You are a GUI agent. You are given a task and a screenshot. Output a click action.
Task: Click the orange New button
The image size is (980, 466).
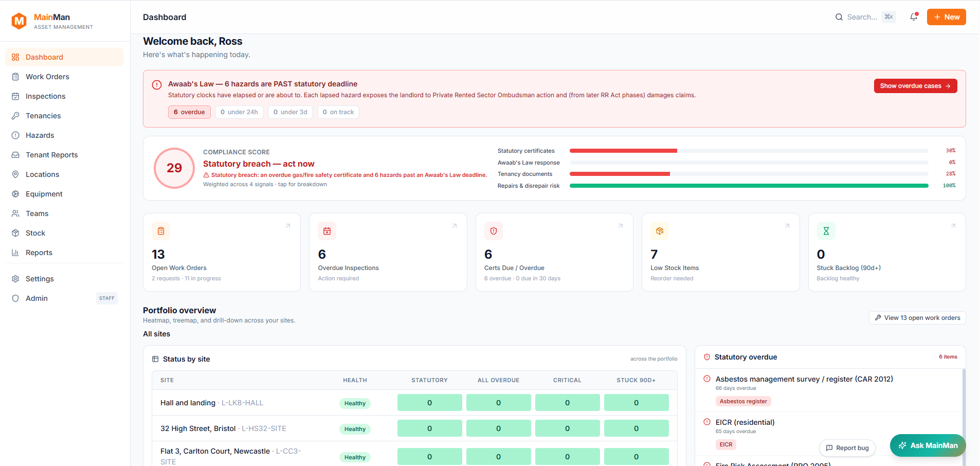(x=947, y=17)
